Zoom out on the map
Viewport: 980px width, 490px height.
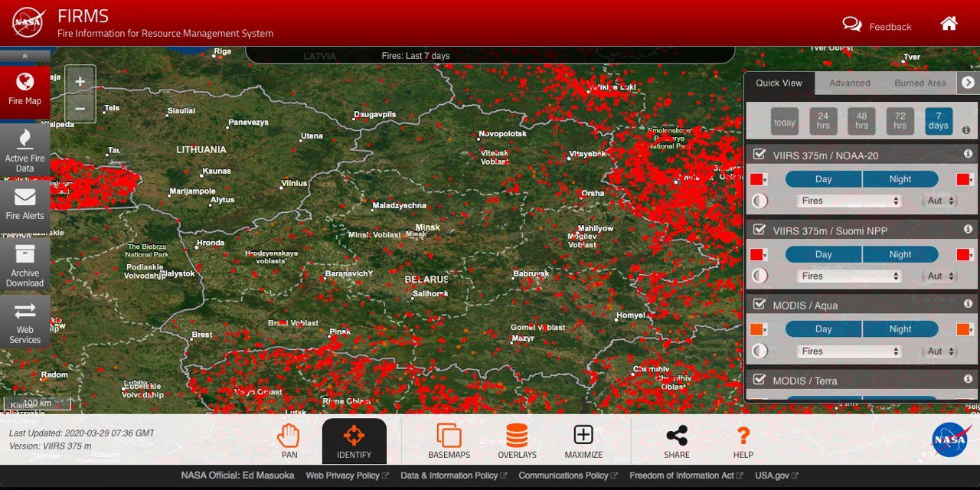(x=80, y=109)
